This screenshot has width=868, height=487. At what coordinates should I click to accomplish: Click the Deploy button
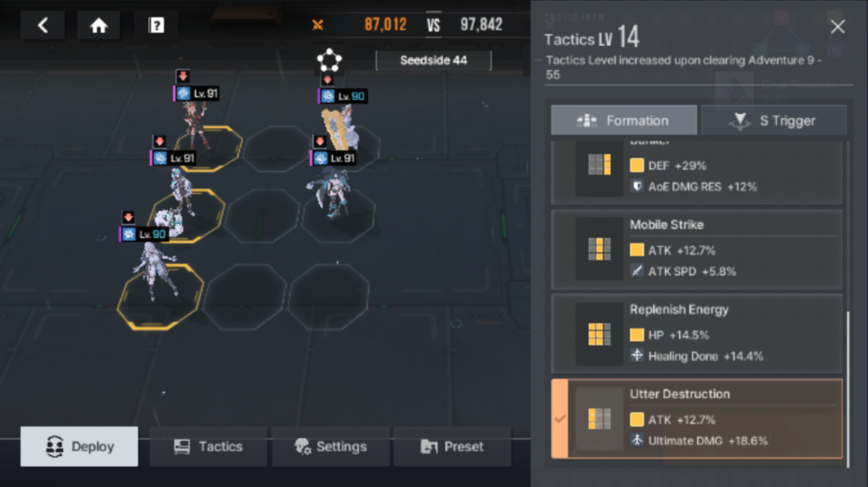[79, 446]
